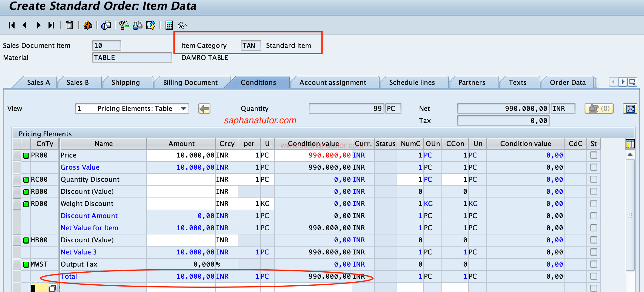The image size is (644, 292).
Task: Click the eyeglasses display icon
Action: (183, 25)
